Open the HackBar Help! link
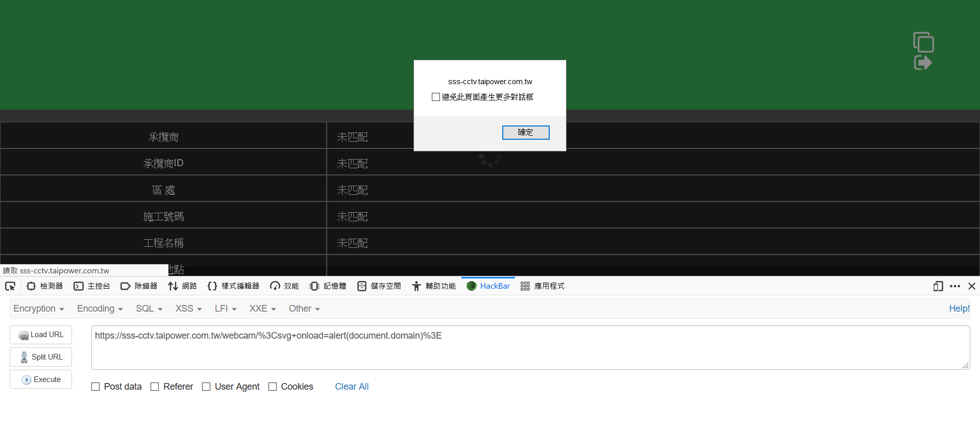 pos(959,309)
